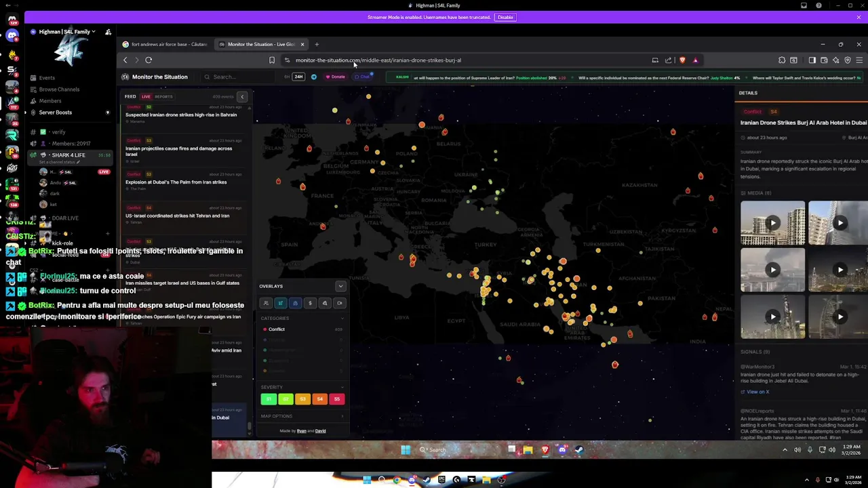This screenshot has width=868, height=488.
Task: Open KALSHI ticker label
Action: point(402,77)
